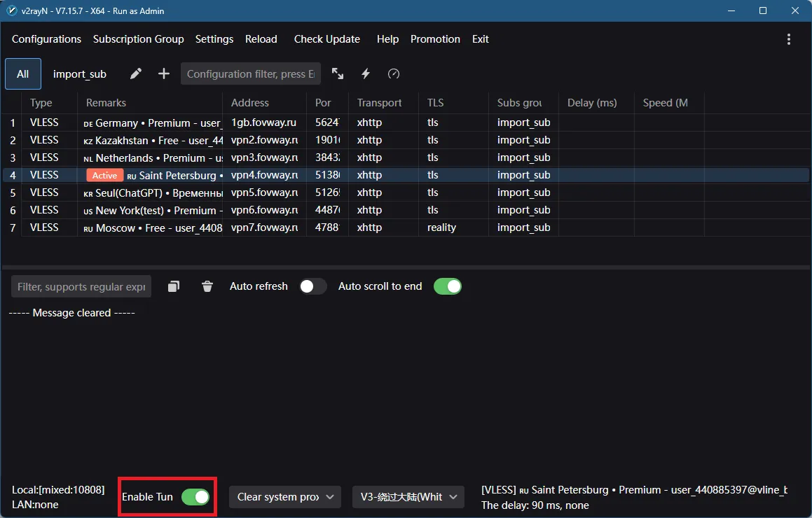The image size is (812, 518).
Task: Disable Auto scroll to end toggle
Action: click(x=447, y=286)
